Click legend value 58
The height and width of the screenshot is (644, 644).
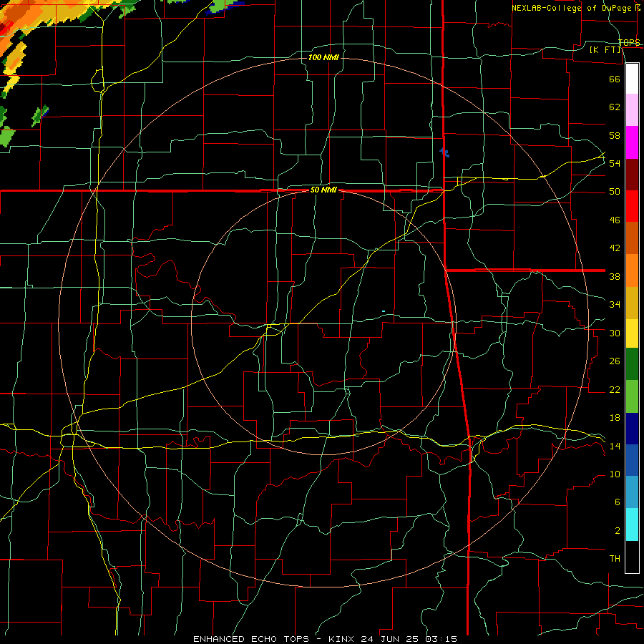point(615,135)
